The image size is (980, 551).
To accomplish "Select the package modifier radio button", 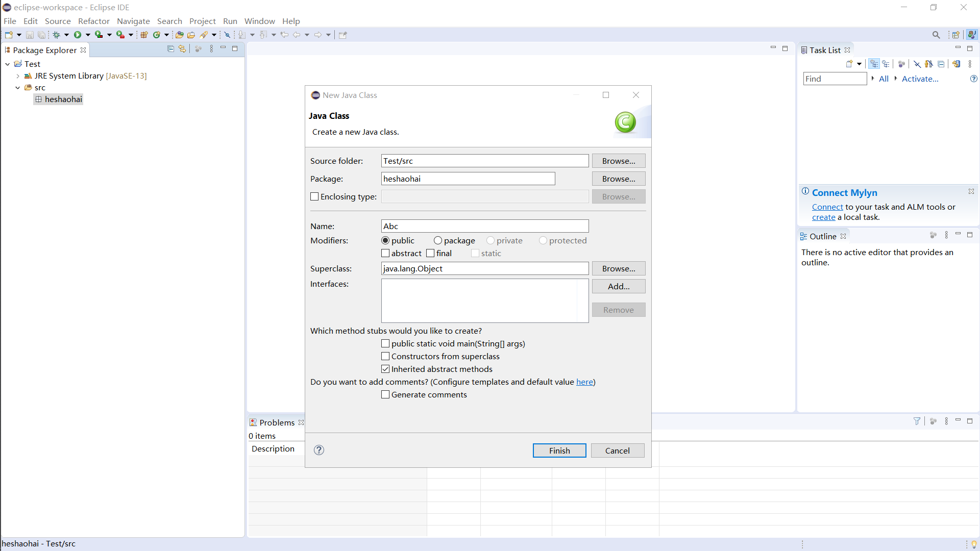I will tap(438, 240).
